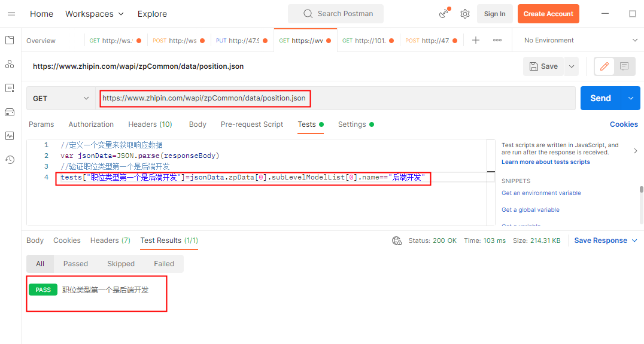
Task: Open the Send options dropdown arrow
Action: [x=631, y=98]
